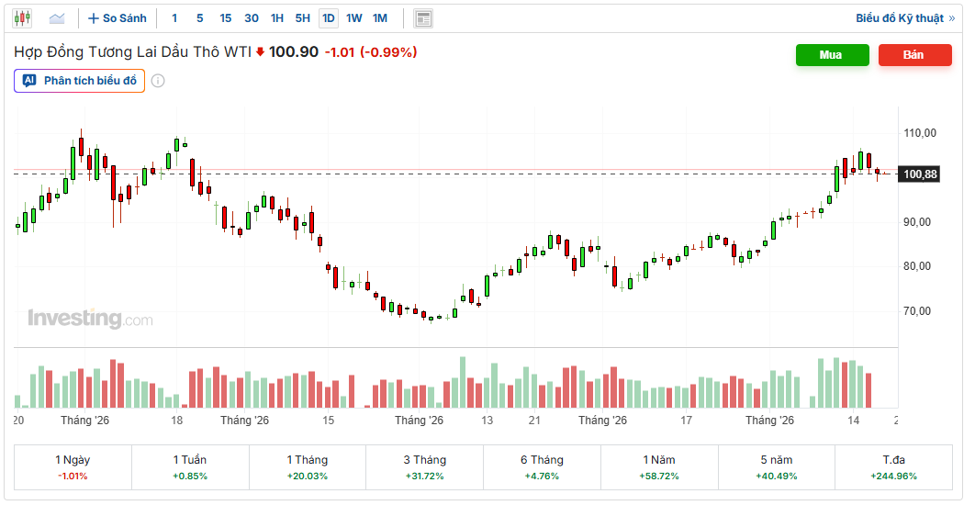Click the info icon next to Phân tích biểu đồ
The image size is (975, 505).
coord(158,81)
